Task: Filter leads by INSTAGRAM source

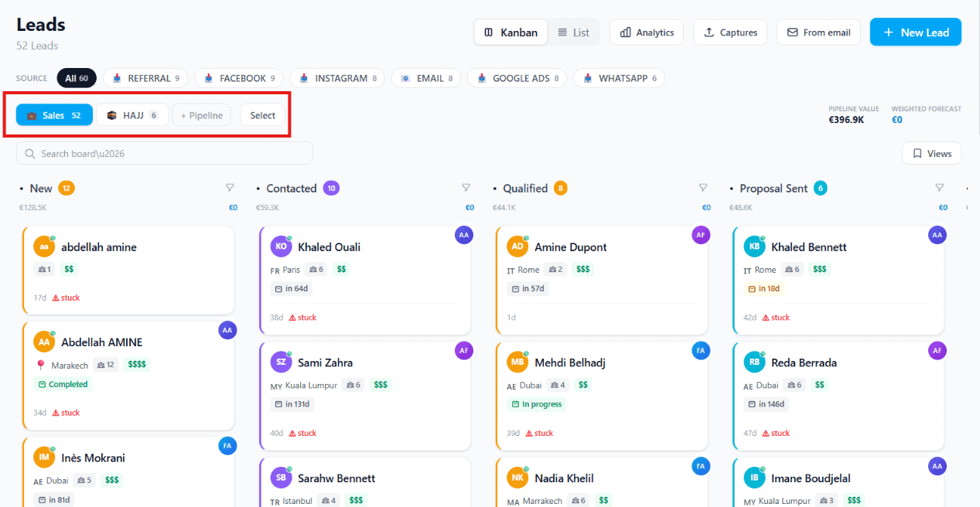Action: (337, 78)
